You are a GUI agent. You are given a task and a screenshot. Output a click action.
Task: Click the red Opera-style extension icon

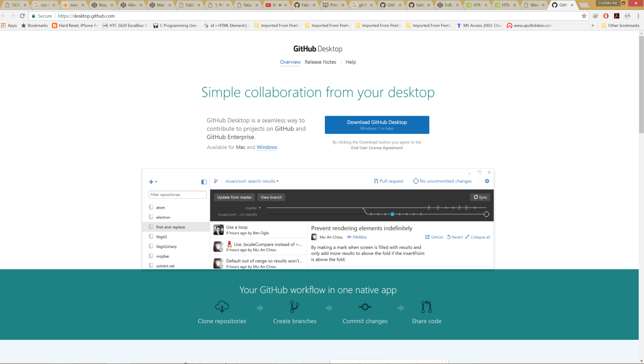point(606,16)
